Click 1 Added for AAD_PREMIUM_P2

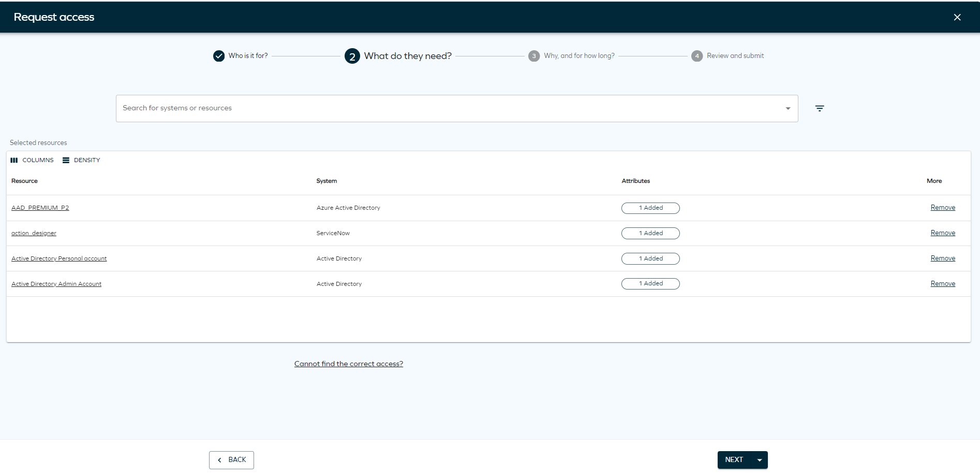tap(650, 208)
